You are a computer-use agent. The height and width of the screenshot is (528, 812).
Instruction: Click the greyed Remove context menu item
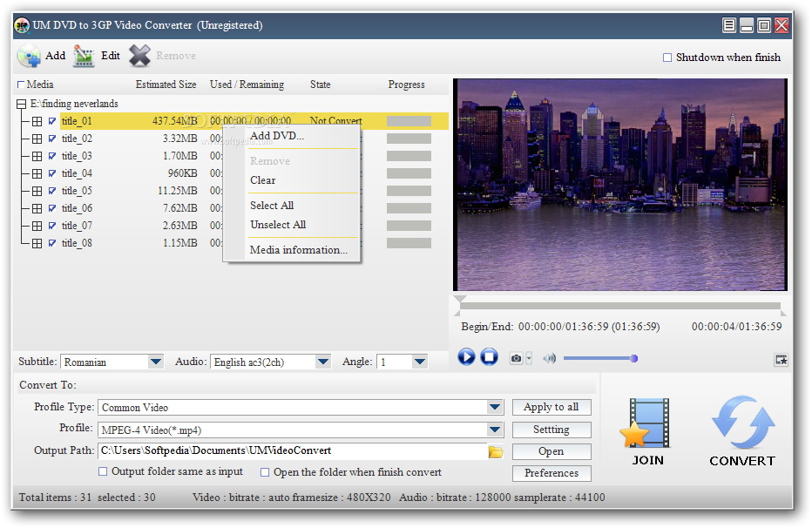(x=270, y=161)
